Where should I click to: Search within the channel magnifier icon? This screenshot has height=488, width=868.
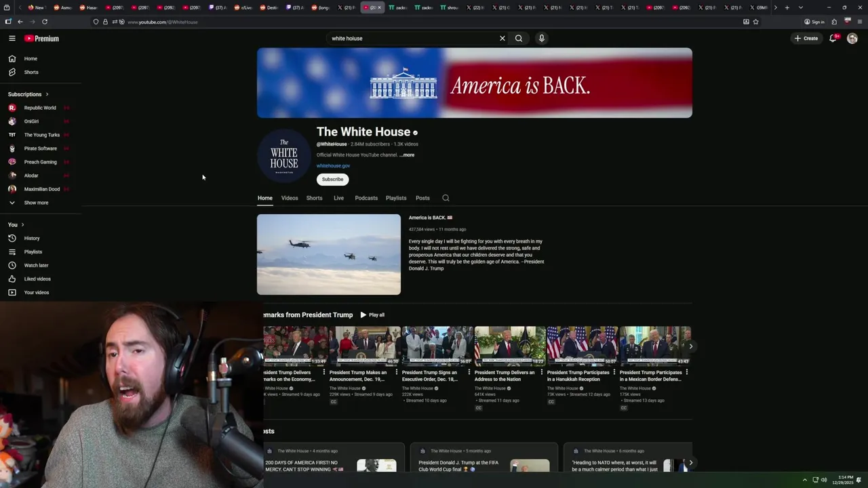[446, 198]
